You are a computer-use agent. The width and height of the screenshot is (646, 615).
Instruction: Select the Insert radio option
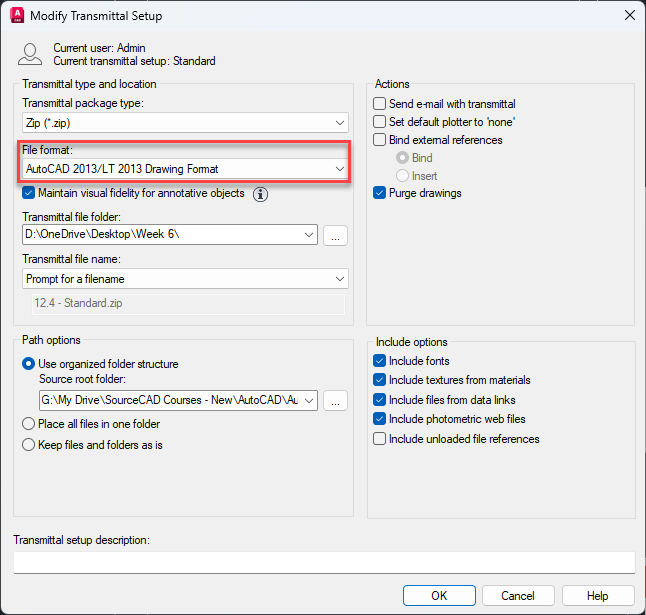[417, 176]
